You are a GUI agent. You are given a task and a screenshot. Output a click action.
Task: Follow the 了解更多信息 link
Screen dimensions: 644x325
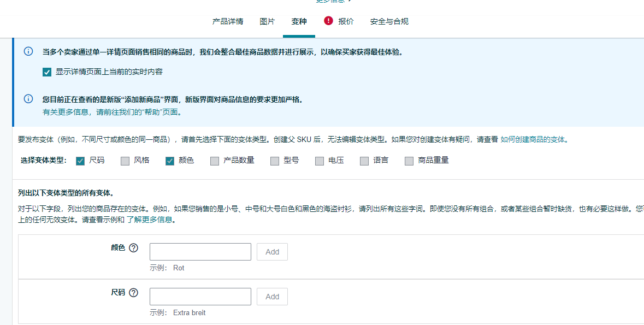click(x=150, y=220)
